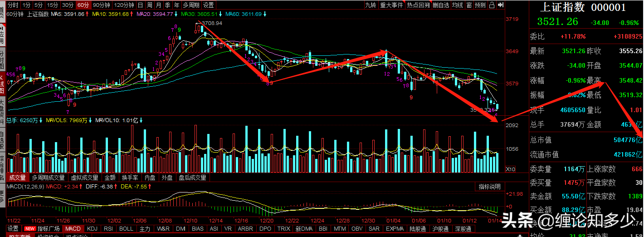The height and width of the screenshot is (237, 644).
Task: Click the 窗 window button
Action: [469, 5]
